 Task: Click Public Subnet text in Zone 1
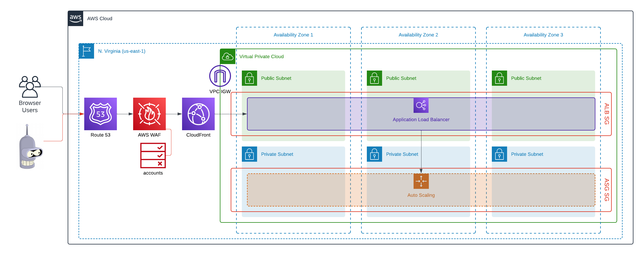pos(276,78)
